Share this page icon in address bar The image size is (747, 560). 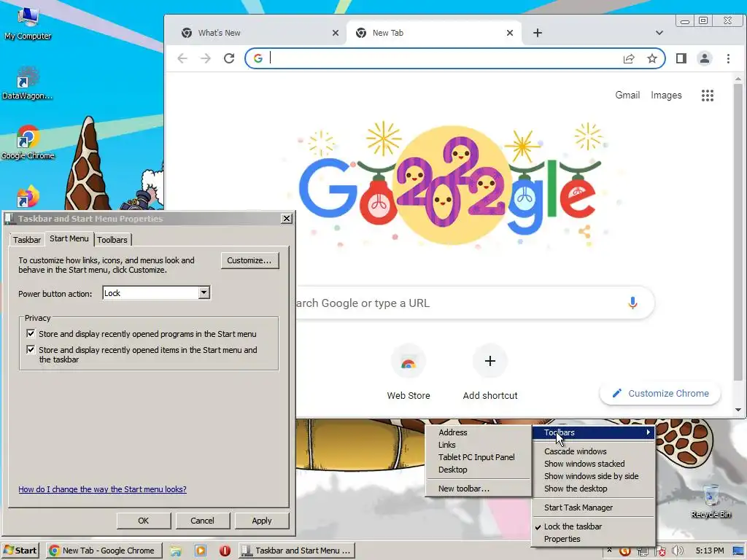coord(629,58)
